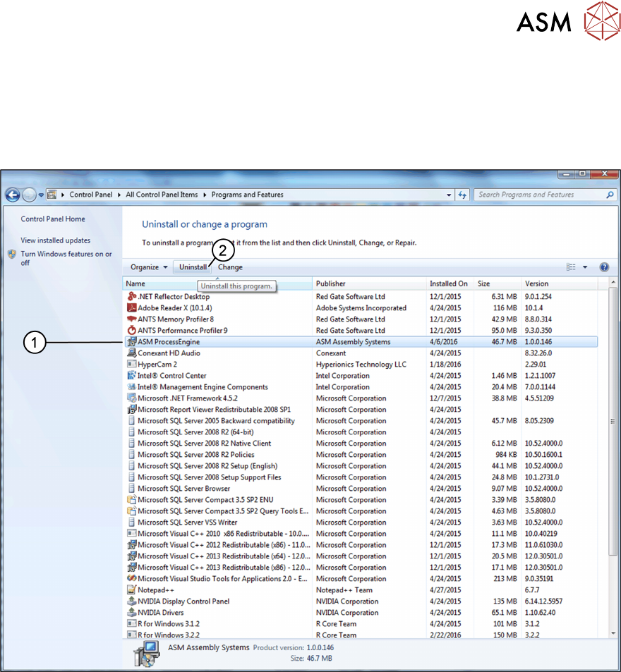
Task: Click version 6.14.12.5957 cell
Action: coord(544,601)
